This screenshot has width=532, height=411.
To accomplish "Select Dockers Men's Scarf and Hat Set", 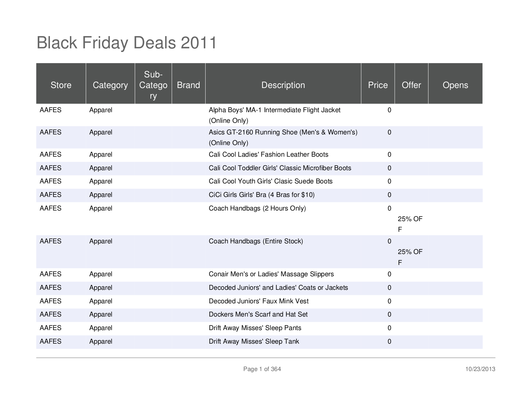I will (258, 315).
